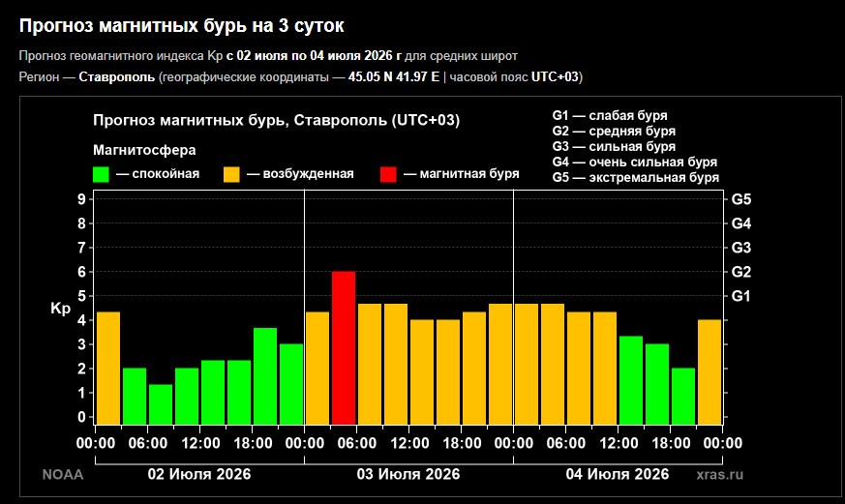
Task: Click the G2 storm level axis label
Action: (741, 272)
